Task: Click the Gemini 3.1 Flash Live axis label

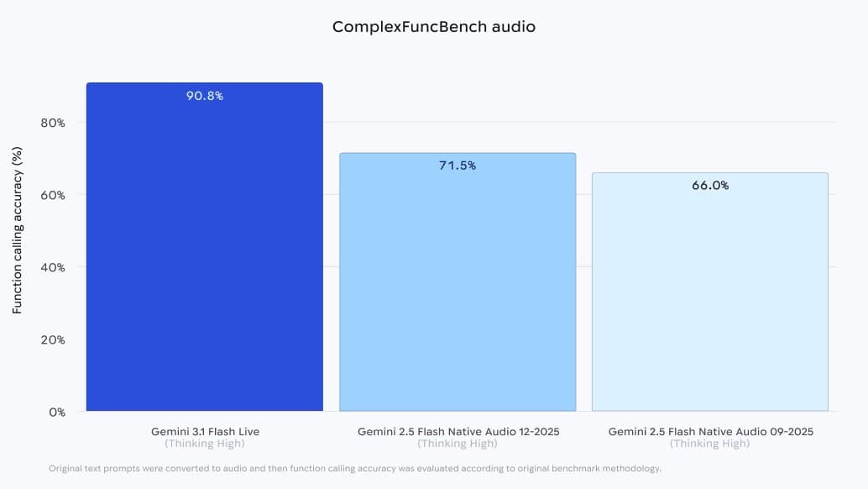Action: 205,431
